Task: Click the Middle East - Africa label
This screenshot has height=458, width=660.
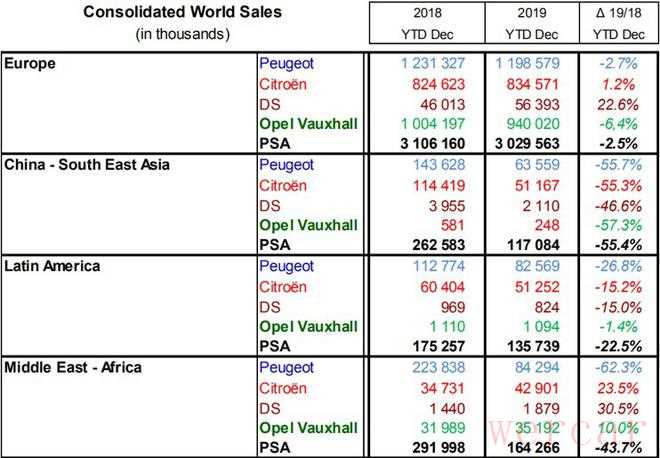Action: tap(74, 366)
